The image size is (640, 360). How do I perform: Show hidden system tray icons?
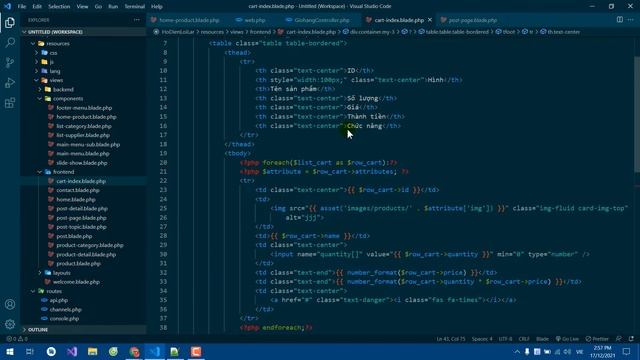coord(517,351)
